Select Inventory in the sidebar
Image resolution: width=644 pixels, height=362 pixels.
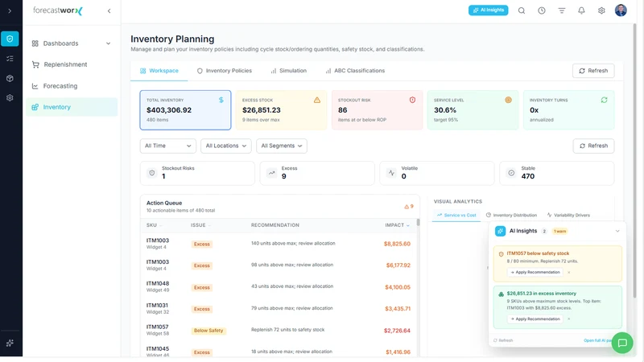point(72,107)
